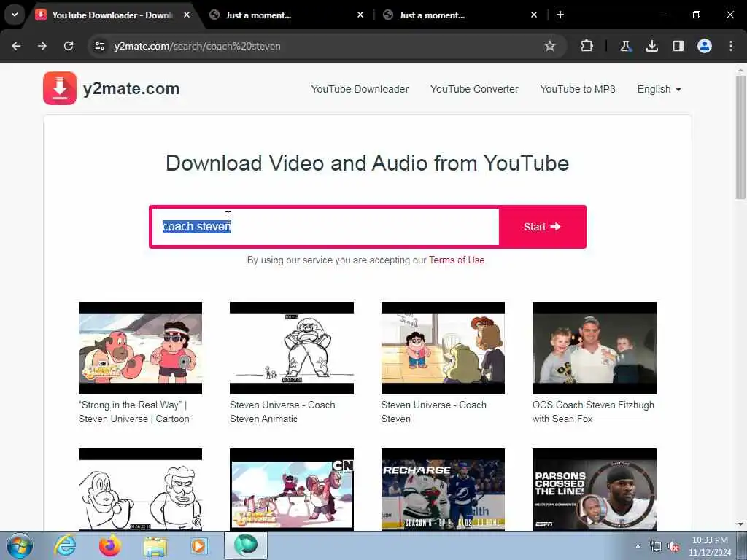Open the Chrome three-dot menu
747x560 pixels.
pos(731,46)
